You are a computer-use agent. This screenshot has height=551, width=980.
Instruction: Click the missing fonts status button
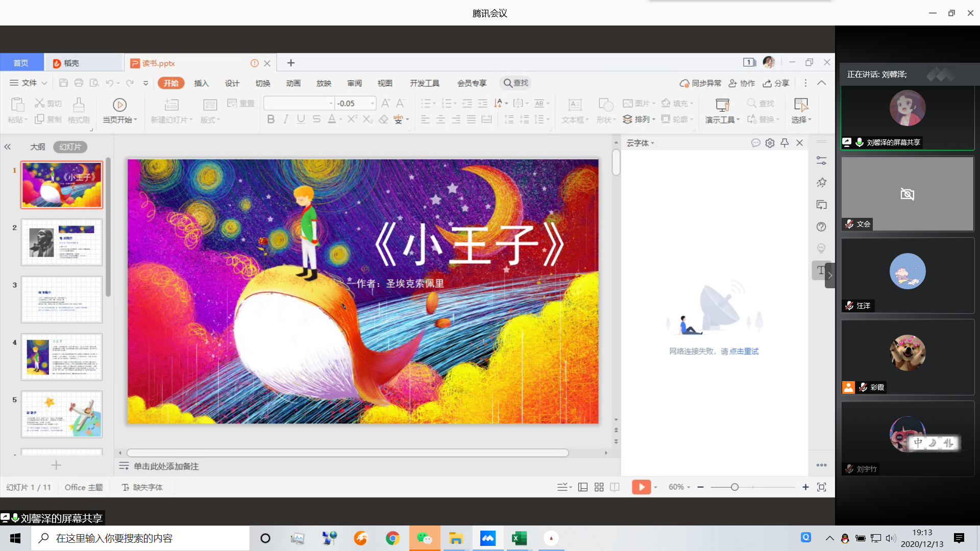click(142, 487)
